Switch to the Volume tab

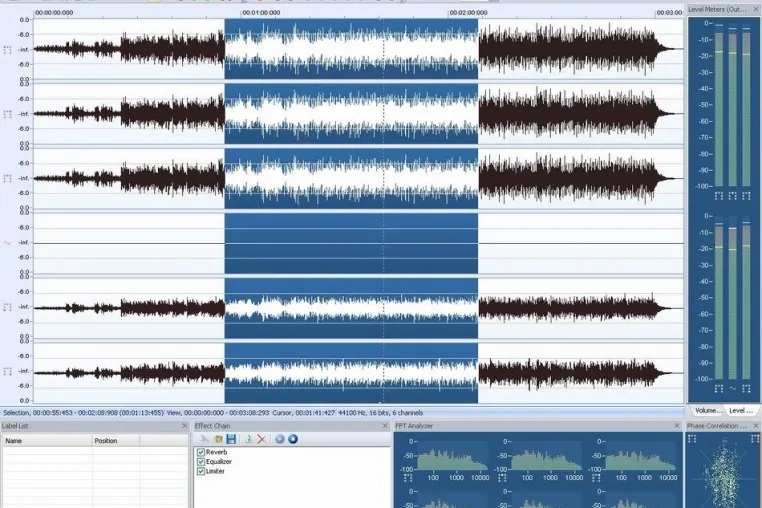click(x=708, y=410)
